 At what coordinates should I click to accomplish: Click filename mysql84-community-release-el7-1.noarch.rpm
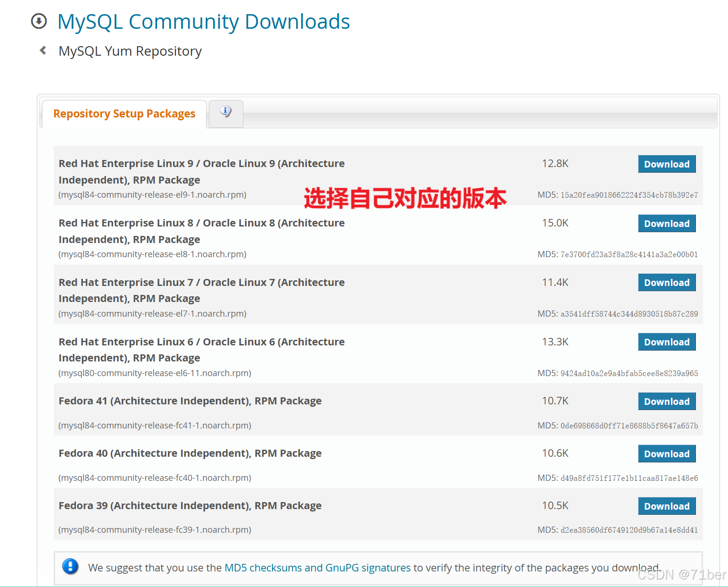pos(152,314)
